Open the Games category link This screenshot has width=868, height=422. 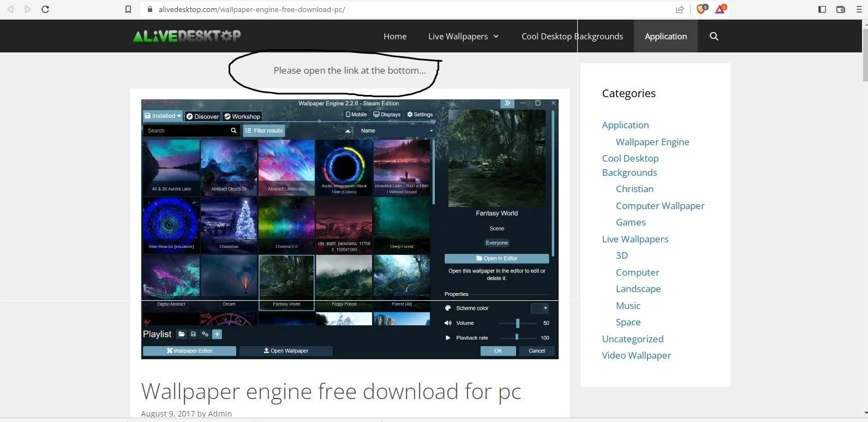pos(631,222)
